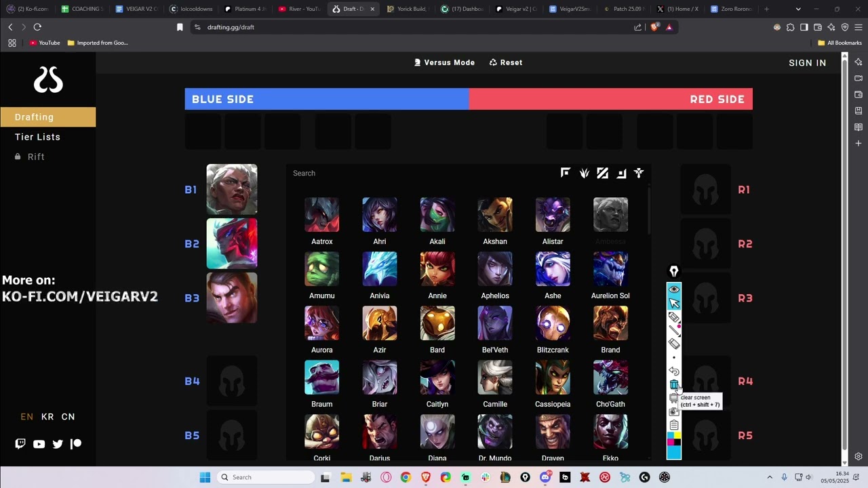This screenshot has width=868, height=488.
Task: Select the empty R1 pick slot
Action: click(x=706, y=189)
